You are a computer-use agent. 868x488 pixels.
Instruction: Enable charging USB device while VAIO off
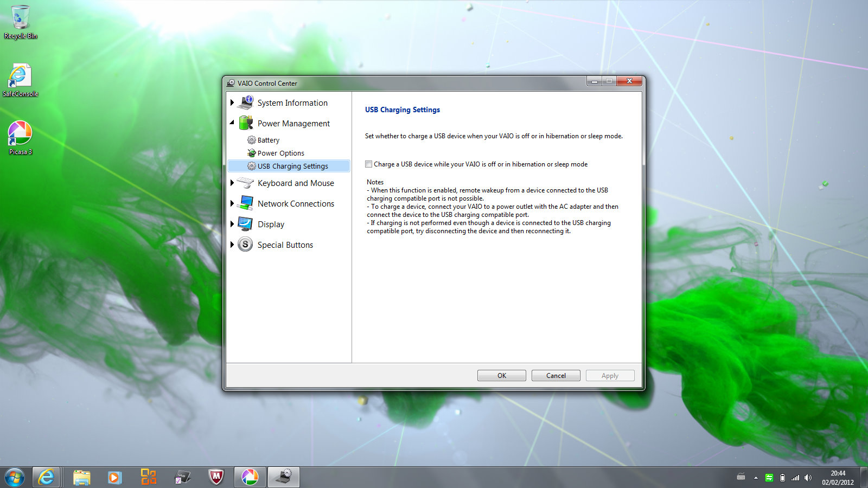point(369,164)
